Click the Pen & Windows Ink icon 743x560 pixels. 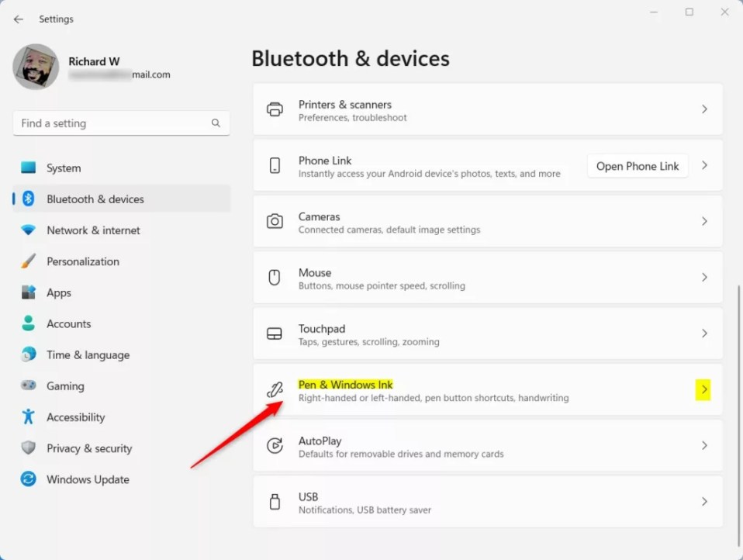click(275, 390)
